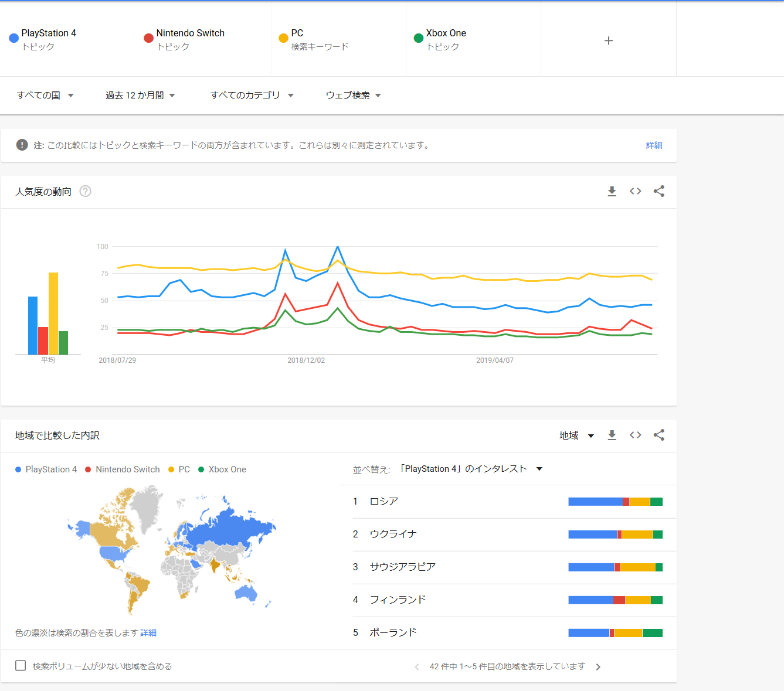The image size is (784, 691).
Task: Click the ウクライナ interest breakdown bar
Action: [x=616, y=535]
